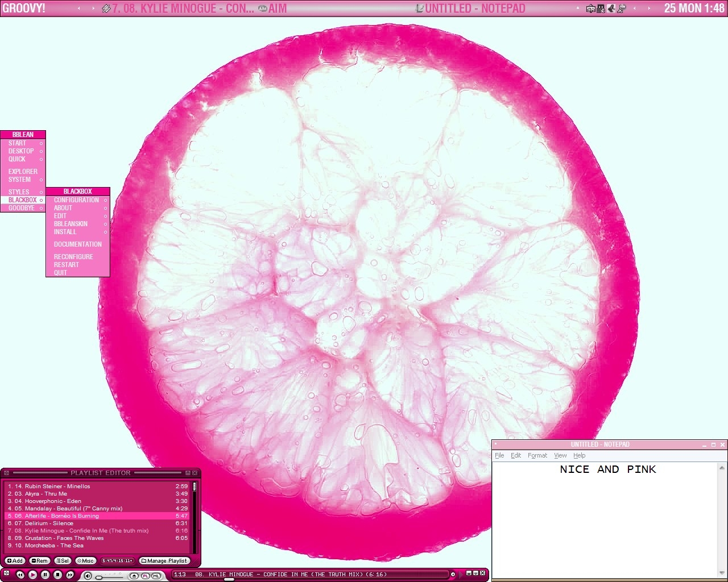The height and width of the screenshot is (582, 728).
Task: Stop playback in the Winamp player
Action: [x=57, y=575]
